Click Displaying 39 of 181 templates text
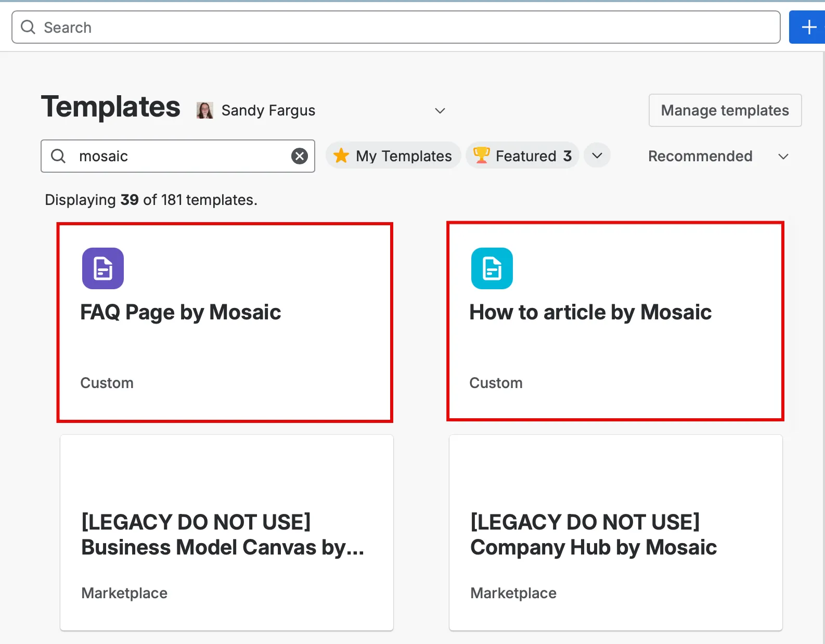This screenshot has width=825, height=644. tap(151, 200)
